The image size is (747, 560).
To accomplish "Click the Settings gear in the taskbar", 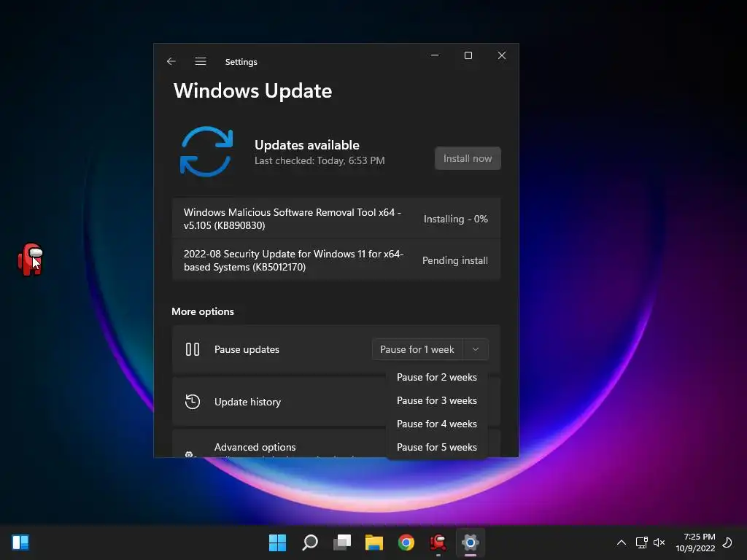I will pyautogui.click(x=471, y=542).
